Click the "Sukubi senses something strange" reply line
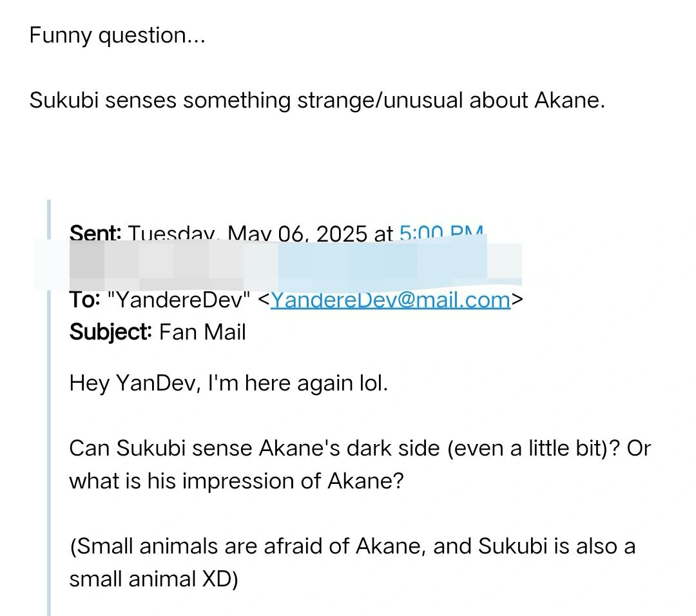This screenshot has height=616, width=696. (317, 101)
